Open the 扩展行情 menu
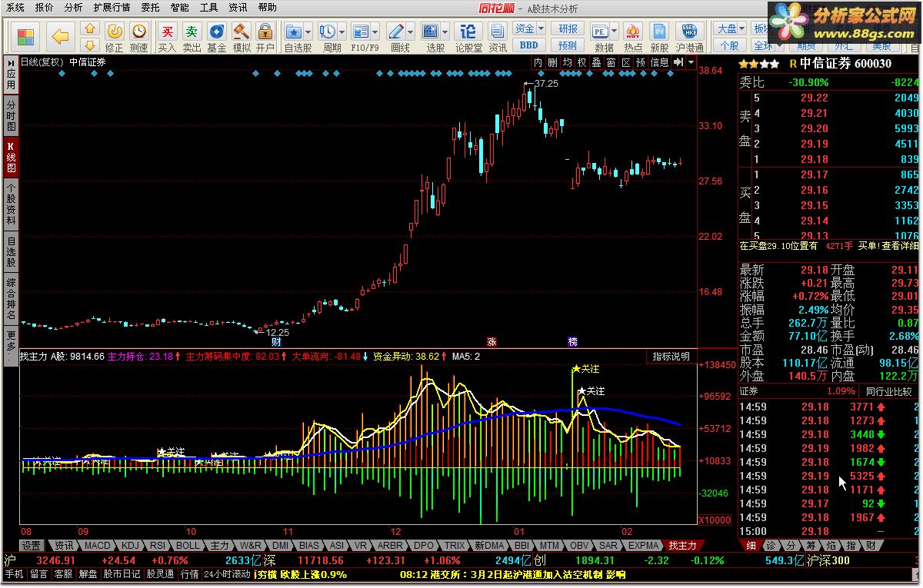Screen dimensions: 923x588 tap(112, 8)
